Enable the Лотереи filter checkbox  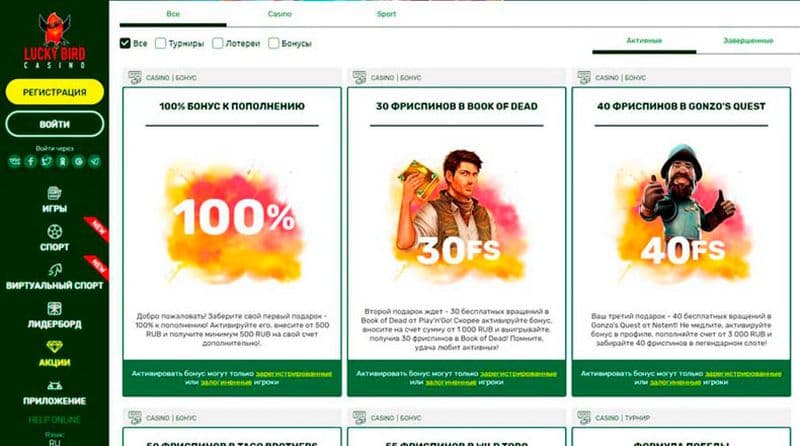pyautogui.click(x=217, y=43)
